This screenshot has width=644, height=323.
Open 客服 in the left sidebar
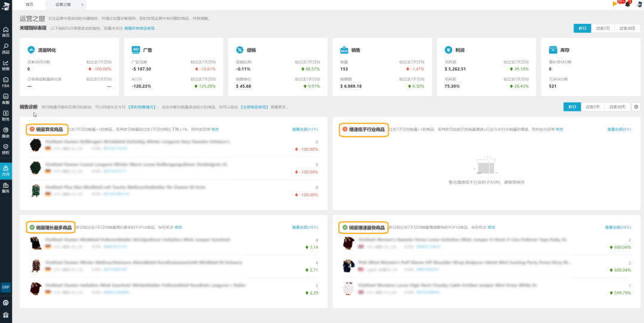(6, 99)
